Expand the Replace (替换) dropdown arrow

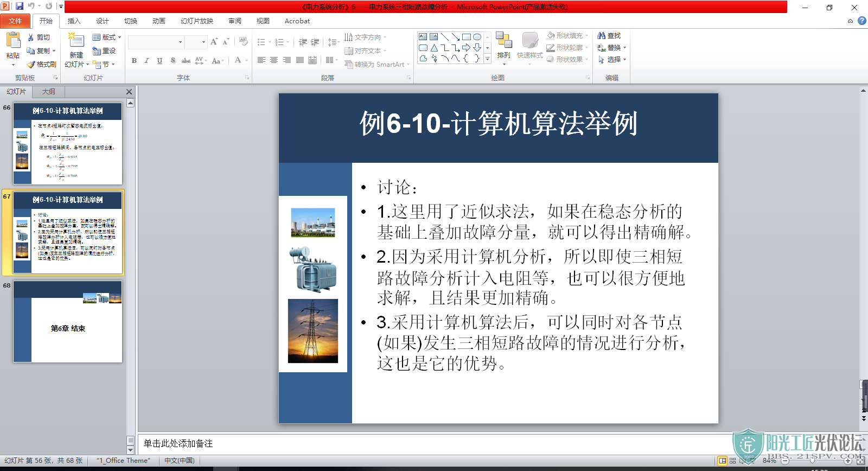tap(625, 48)
